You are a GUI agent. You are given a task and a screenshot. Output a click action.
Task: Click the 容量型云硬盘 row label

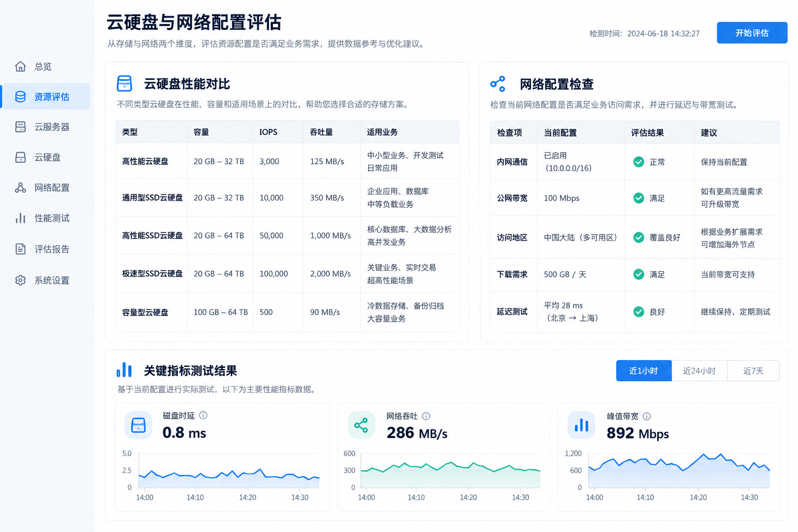click(145, 312)
